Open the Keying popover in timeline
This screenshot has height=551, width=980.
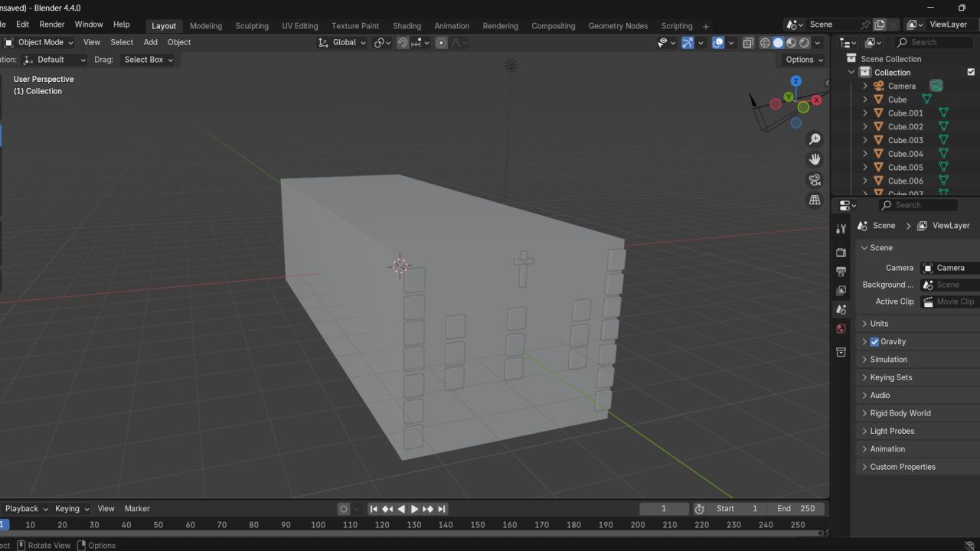71,509
